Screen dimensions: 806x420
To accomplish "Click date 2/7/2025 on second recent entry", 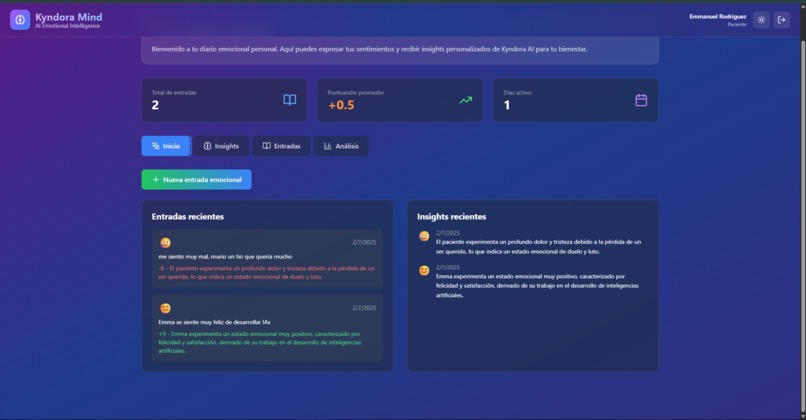I will point(364,308).
